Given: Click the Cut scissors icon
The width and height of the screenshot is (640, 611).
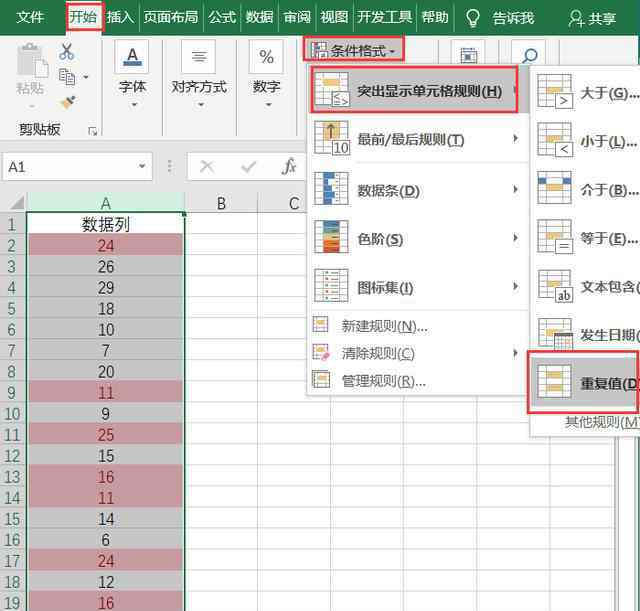Looking at the screenshot, I should 67,52.
